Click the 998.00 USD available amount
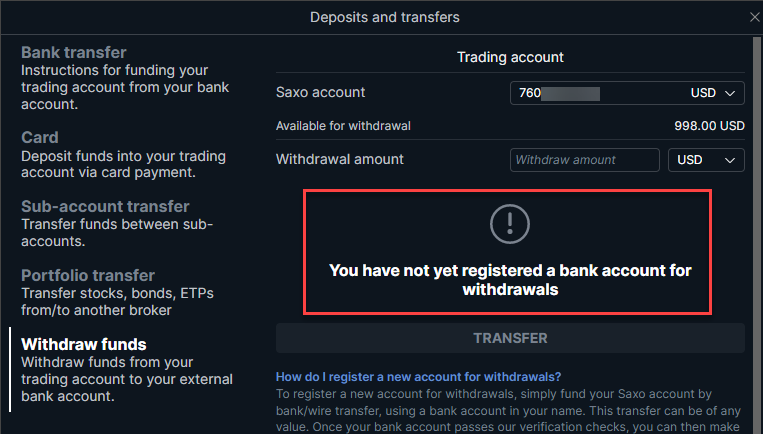The height and width of the screenshot is (434, 763). 709,126
